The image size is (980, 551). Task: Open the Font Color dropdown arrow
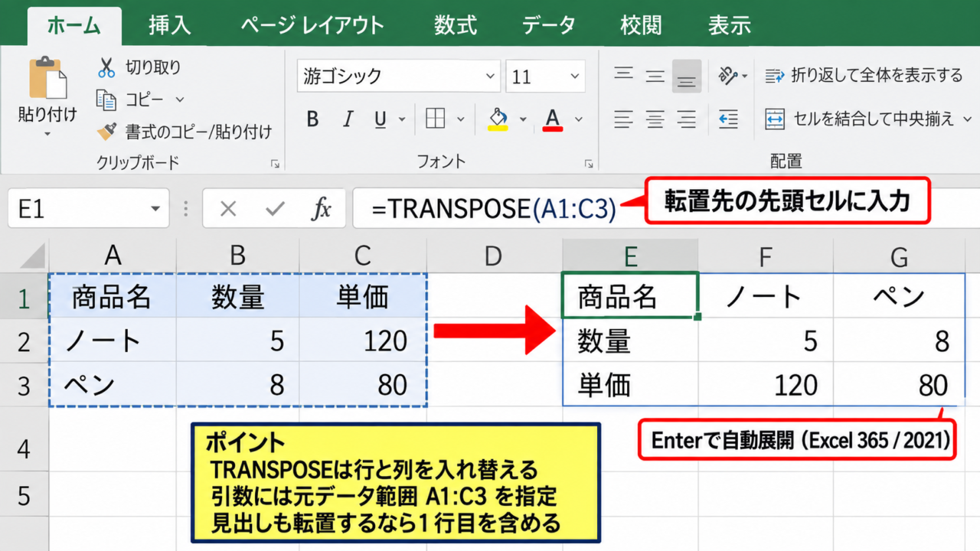579,119
